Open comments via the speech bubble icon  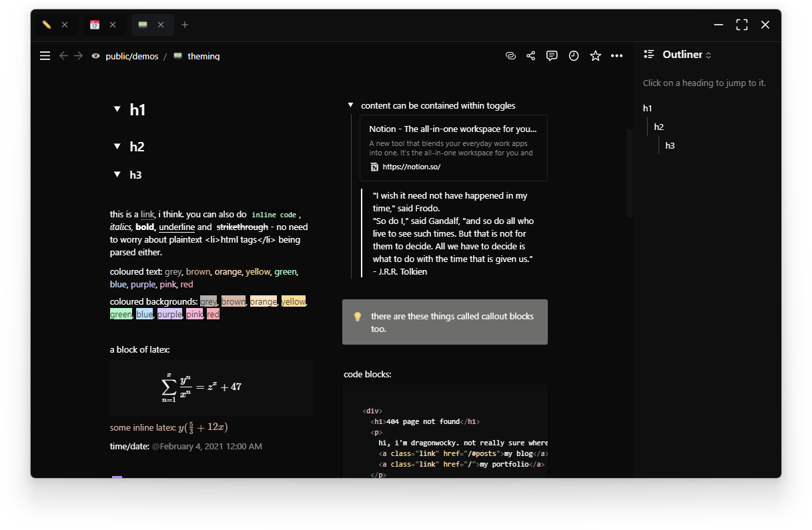(552, 56)
